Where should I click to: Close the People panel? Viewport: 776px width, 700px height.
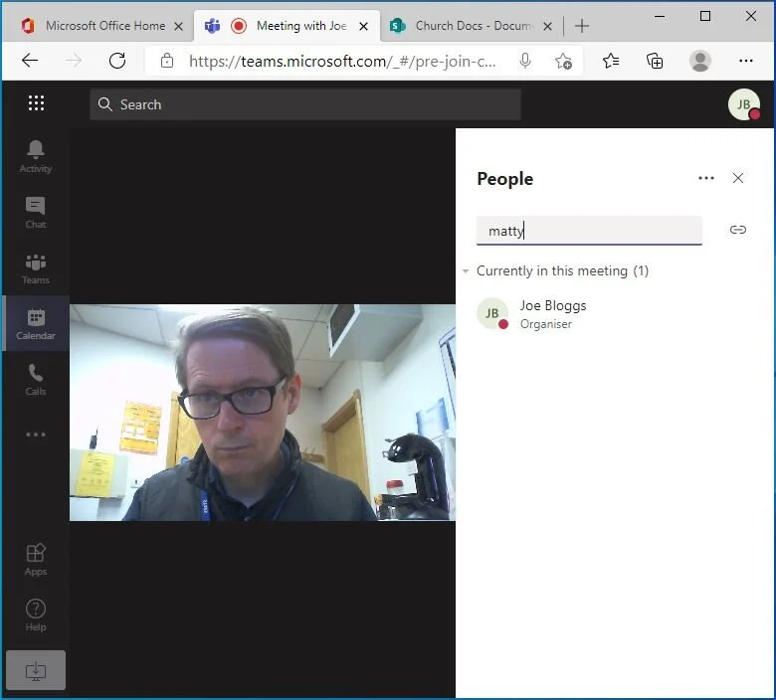pyautogui.click(x=738, y=178)
